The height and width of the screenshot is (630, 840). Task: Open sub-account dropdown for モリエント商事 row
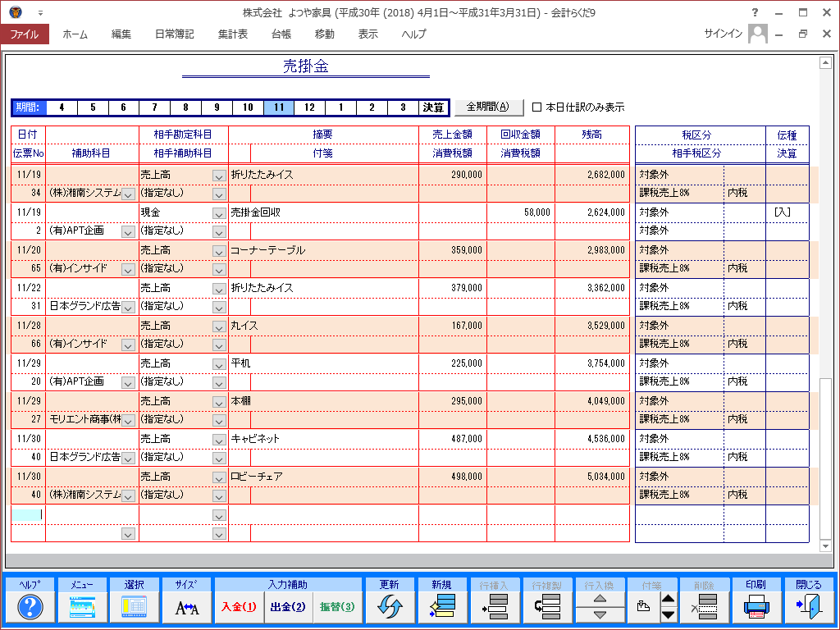pos(127,421)
